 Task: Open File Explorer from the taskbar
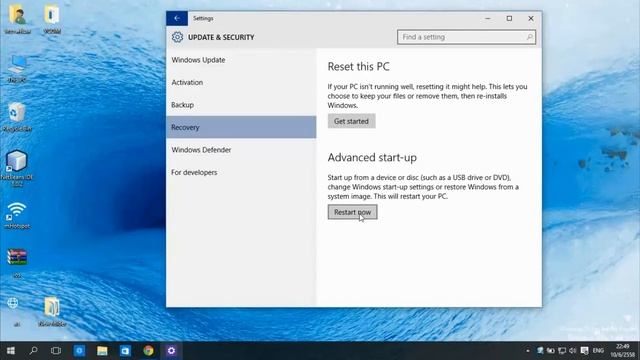click(102, 351)
